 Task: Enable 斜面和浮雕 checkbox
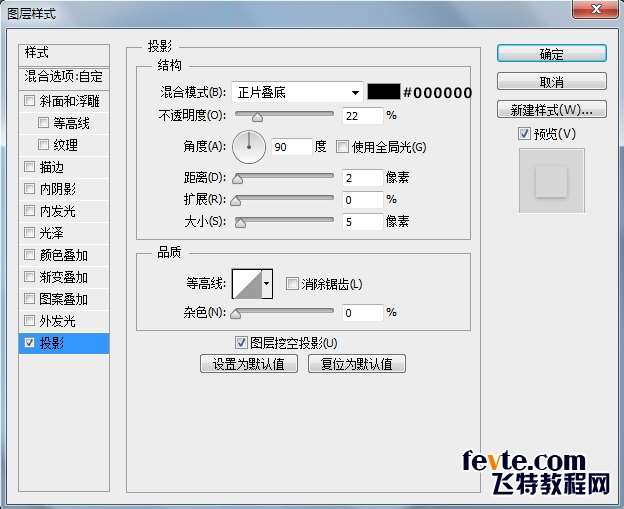pyautogui.click(x=29, y=101)
